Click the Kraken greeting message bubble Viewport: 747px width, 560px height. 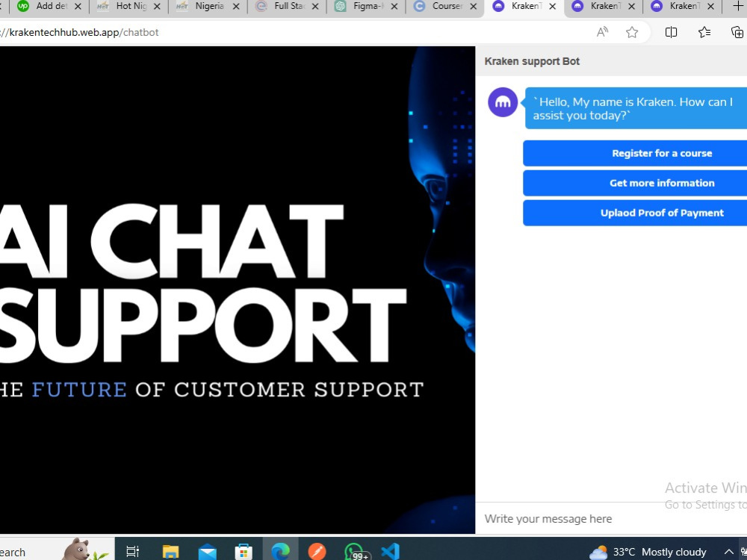(636, 108)
